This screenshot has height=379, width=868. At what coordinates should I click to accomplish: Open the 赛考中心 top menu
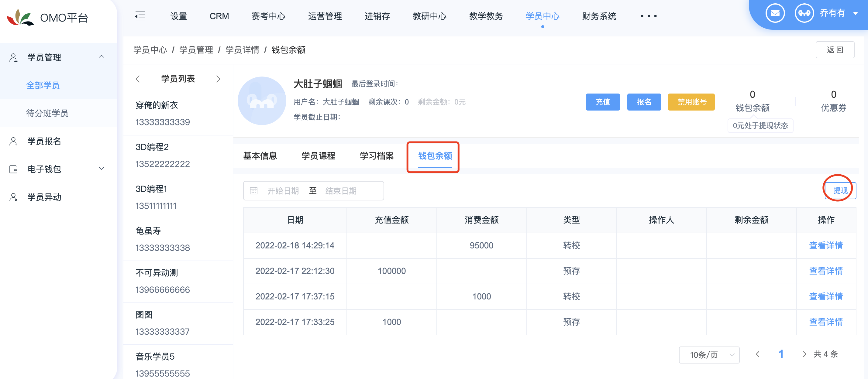pos(269,16)
